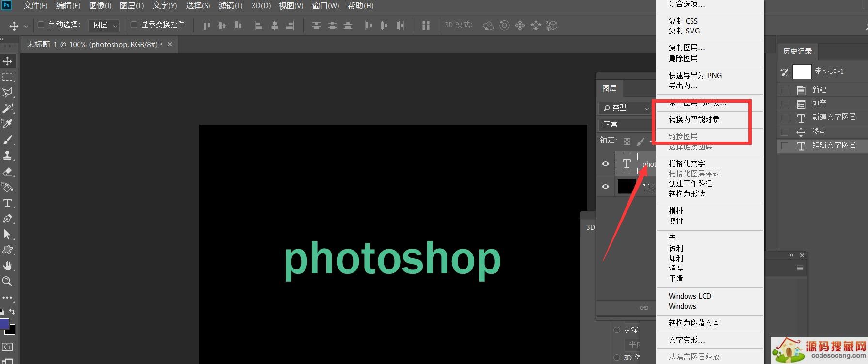
Task: Select the Eraser tool
Action: click(x=8, y=172)
